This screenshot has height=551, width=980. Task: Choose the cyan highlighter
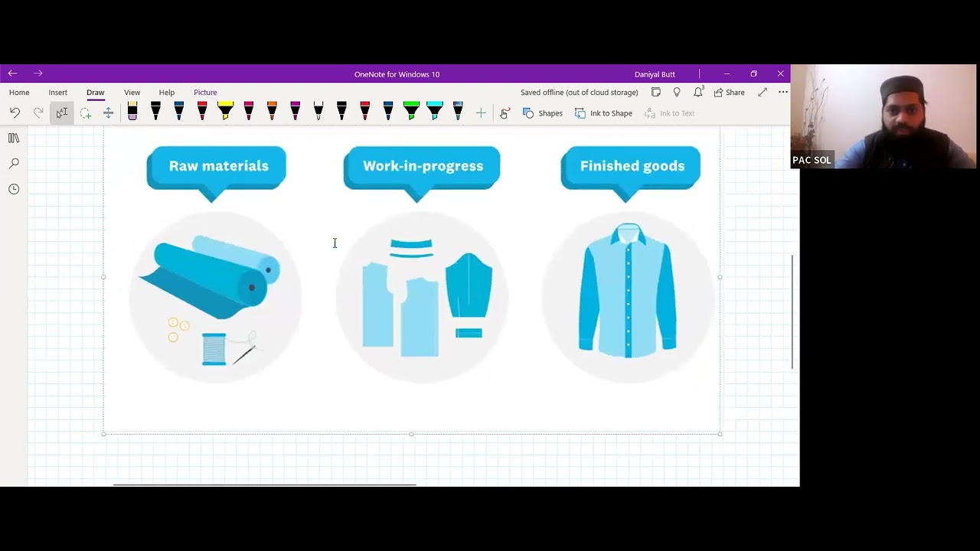pyautogui.click(x=435, y=112)
